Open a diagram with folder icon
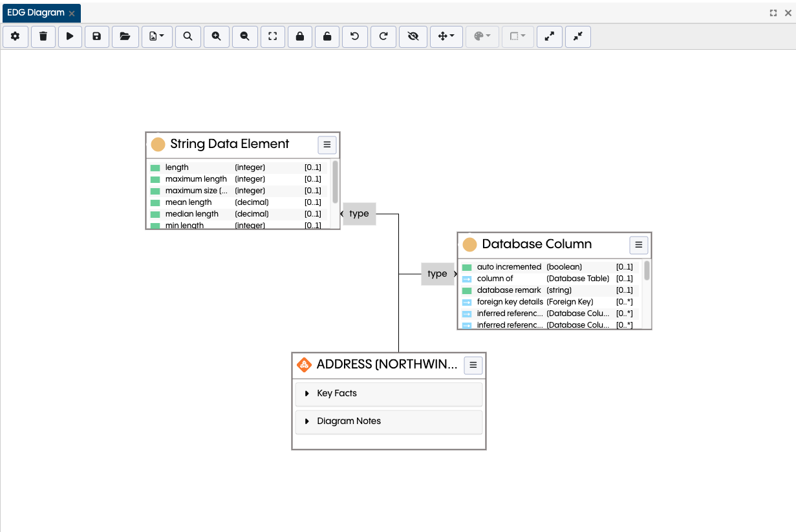This screenshot has height=532, width=796. tap(125, 37)
